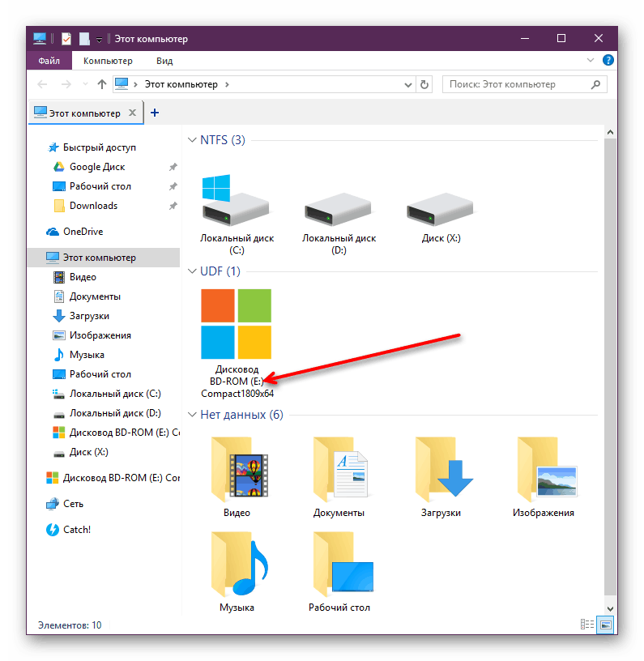The image size is (644, 661).
Task: Collapse the Нет данных (6) group
Action: click(x=192, y=415)
